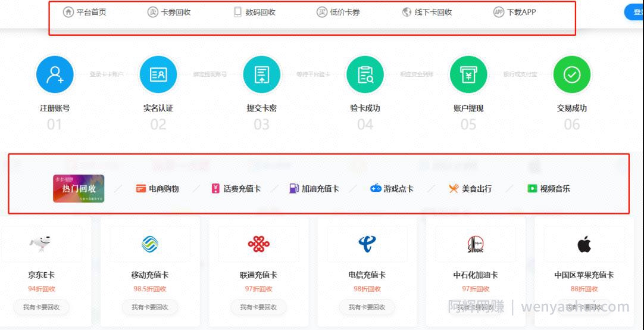
Task: Click 我有卡要回收 under 京东E卡
Action: click(41, 307)
